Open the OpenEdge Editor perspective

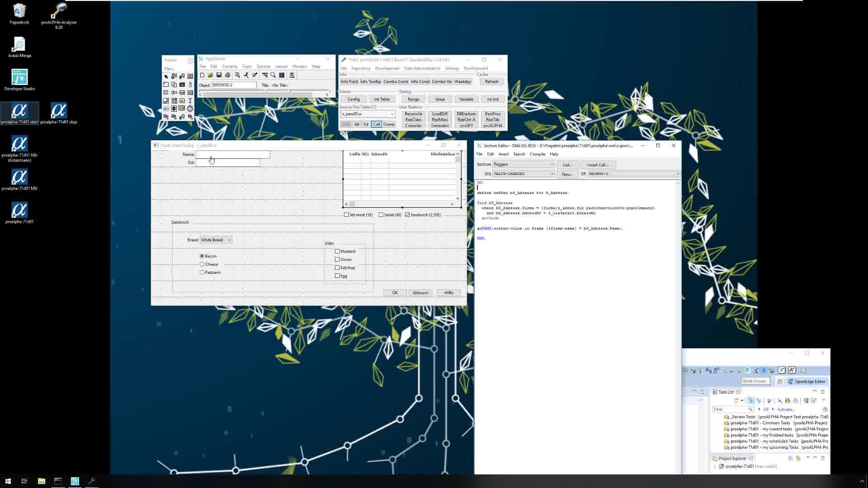click(807, 381)
